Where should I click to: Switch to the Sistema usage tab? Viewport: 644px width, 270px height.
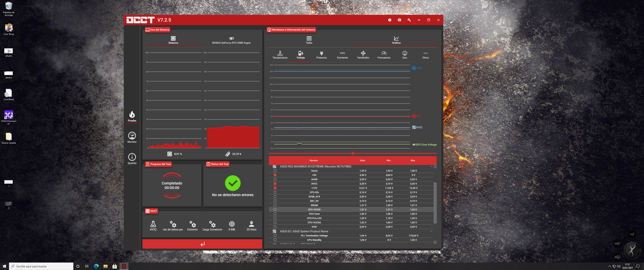[x=173, y=40]
